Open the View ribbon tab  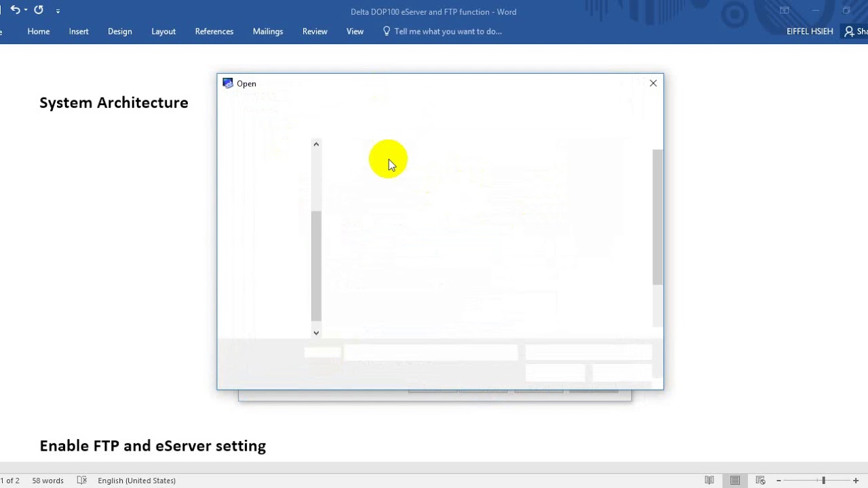pyautogui.click(x=355, y=31)
